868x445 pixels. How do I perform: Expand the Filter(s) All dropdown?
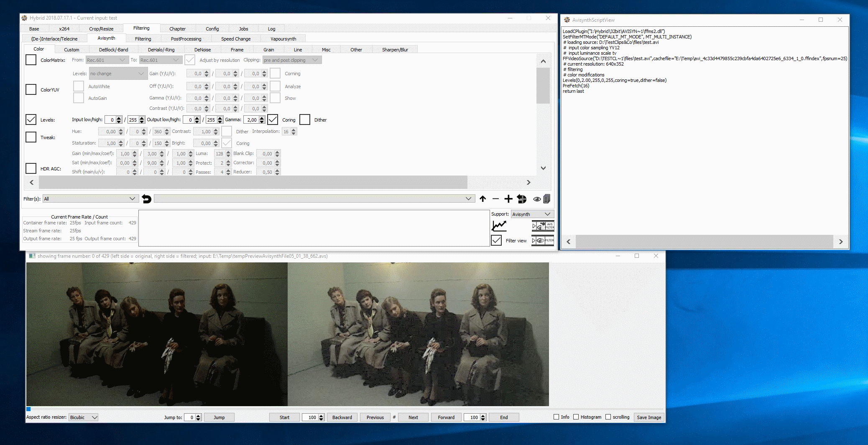coord(90,199)
